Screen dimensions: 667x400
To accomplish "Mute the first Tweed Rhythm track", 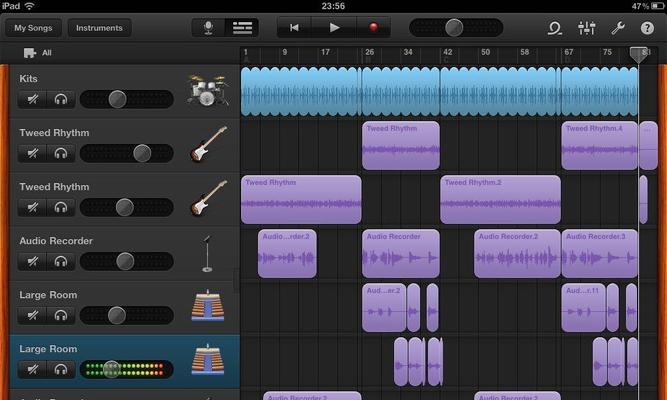I will [x=32, y=154].
